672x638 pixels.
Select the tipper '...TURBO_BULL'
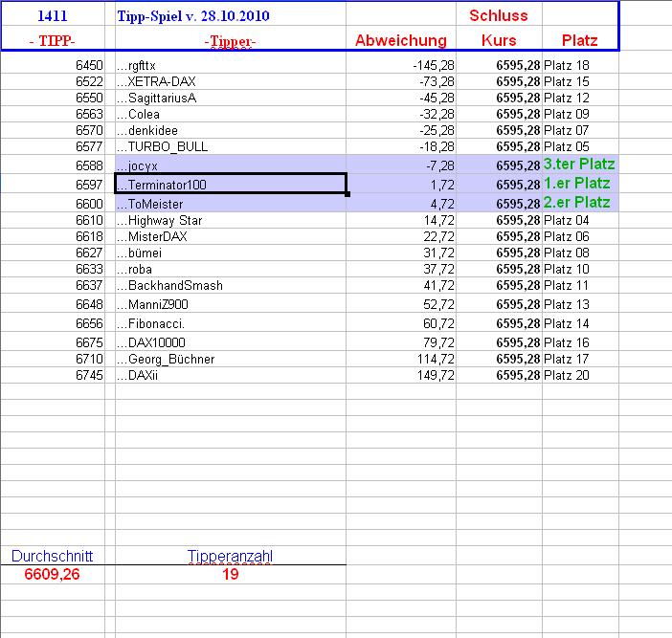162,146
